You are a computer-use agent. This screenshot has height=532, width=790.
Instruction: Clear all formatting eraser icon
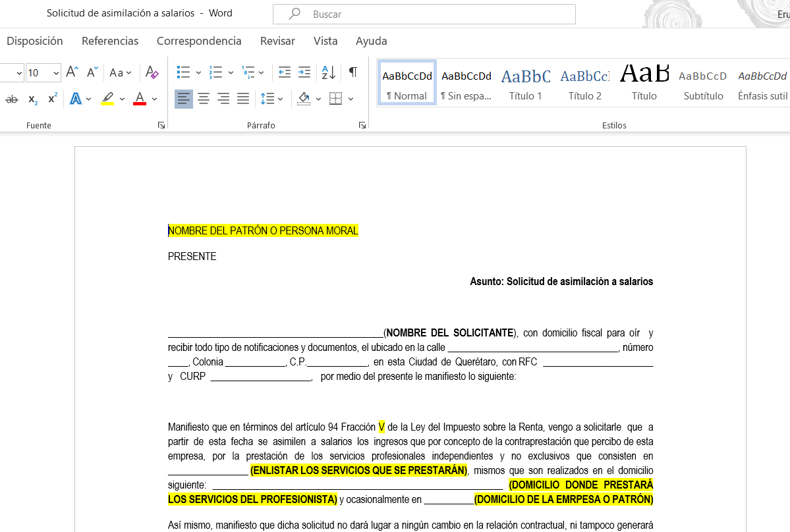152,72
